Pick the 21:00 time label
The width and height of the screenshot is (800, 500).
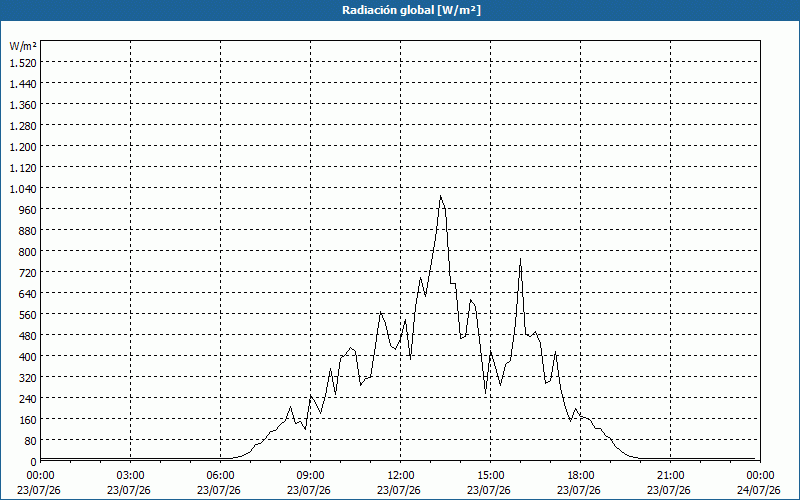669,476
